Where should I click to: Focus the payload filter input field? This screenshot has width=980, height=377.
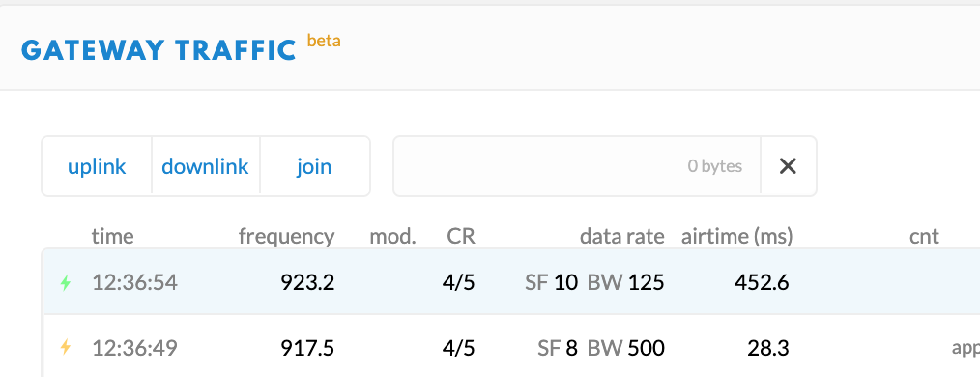[x=576, y=166]
